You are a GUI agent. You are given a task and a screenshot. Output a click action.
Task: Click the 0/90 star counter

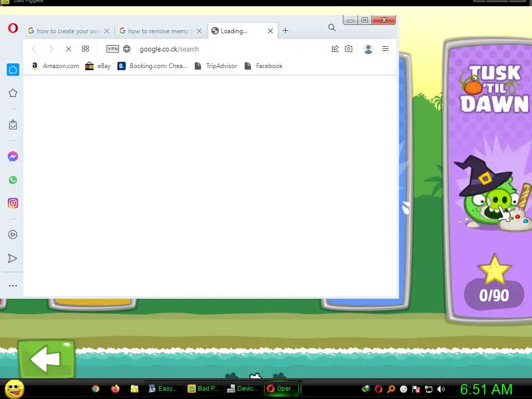point(494,296)
